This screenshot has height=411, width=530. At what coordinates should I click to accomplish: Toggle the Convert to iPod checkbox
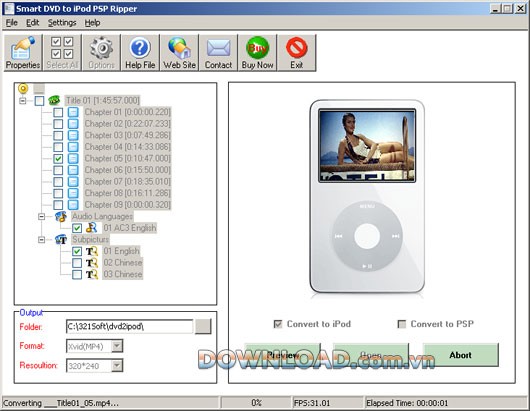pos(278,324)
